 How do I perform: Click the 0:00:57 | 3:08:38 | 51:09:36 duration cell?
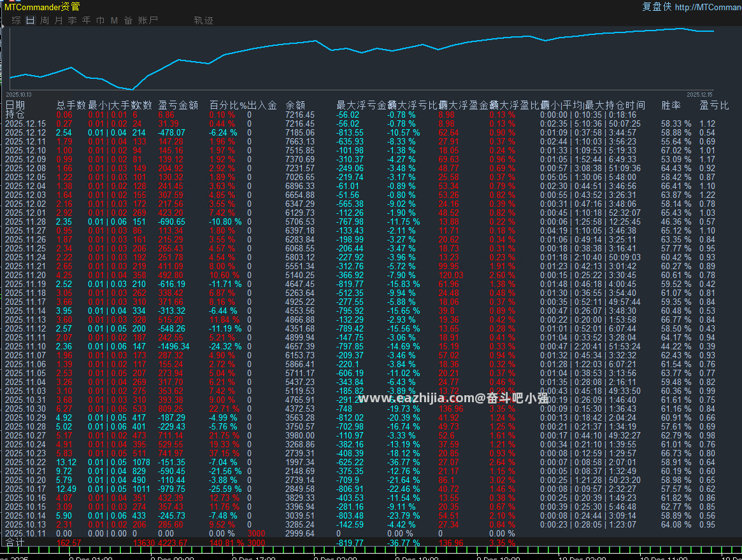[590, 168]
